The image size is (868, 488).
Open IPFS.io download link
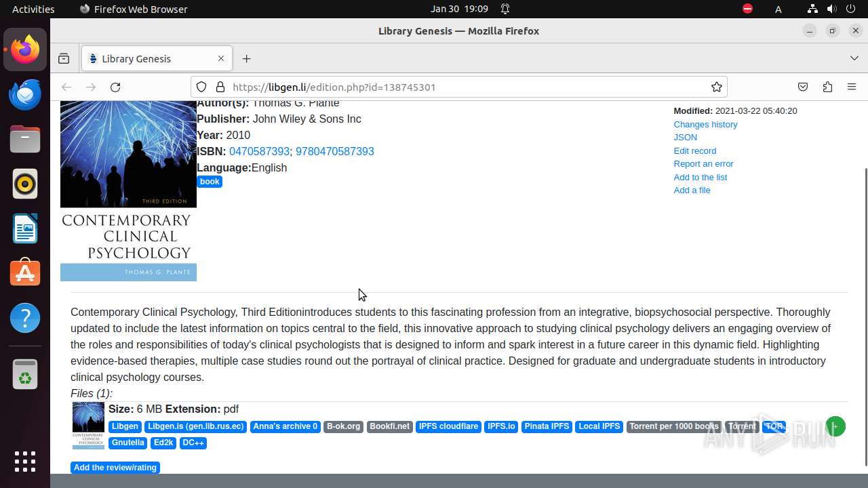click(x=501, y=426)
